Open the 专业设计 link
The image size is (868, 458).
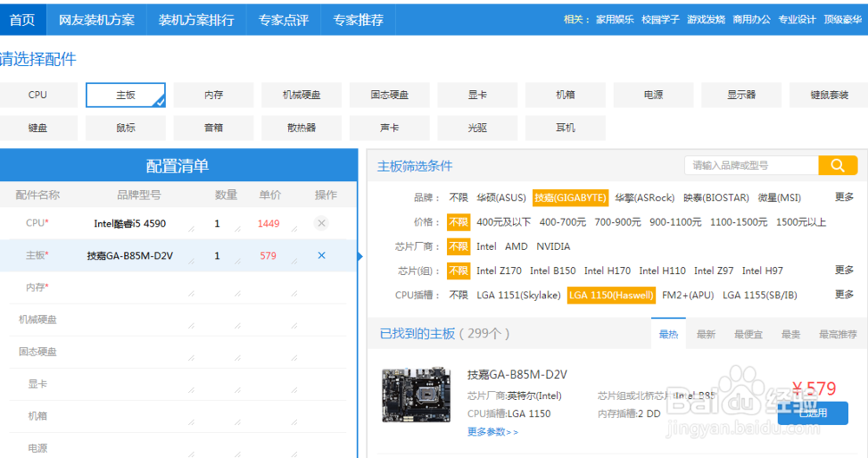pyautogui.click(x=797, y=20)
